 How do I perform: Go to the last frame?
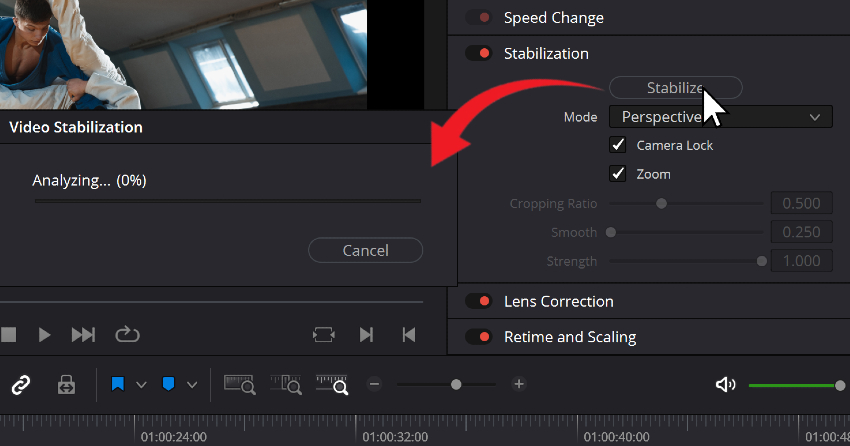(x=366, y=335)
